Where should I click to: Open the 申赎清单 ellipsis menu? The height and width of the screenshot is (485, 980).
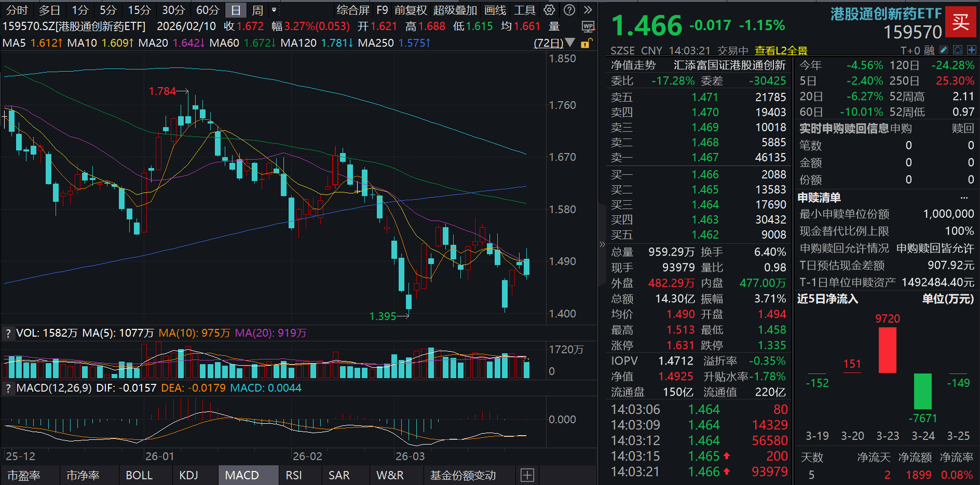(x=964, y=198)
